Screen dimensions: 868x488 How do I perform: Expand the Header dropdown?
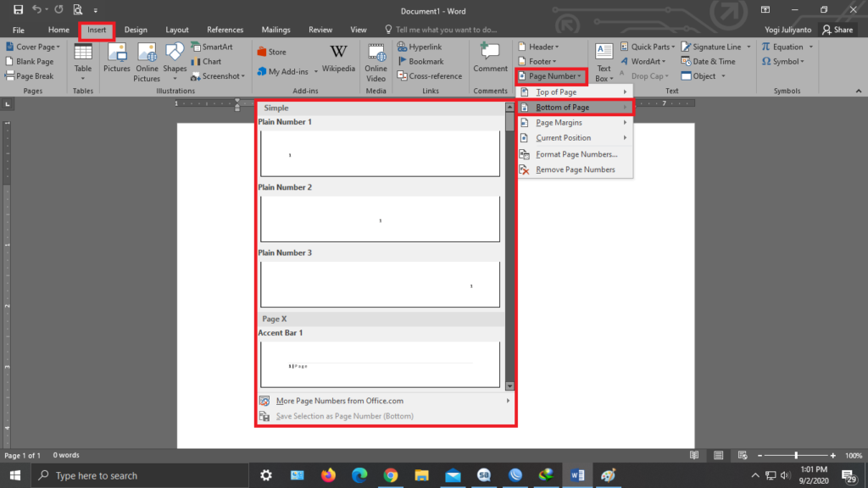[x=537, y=47]
